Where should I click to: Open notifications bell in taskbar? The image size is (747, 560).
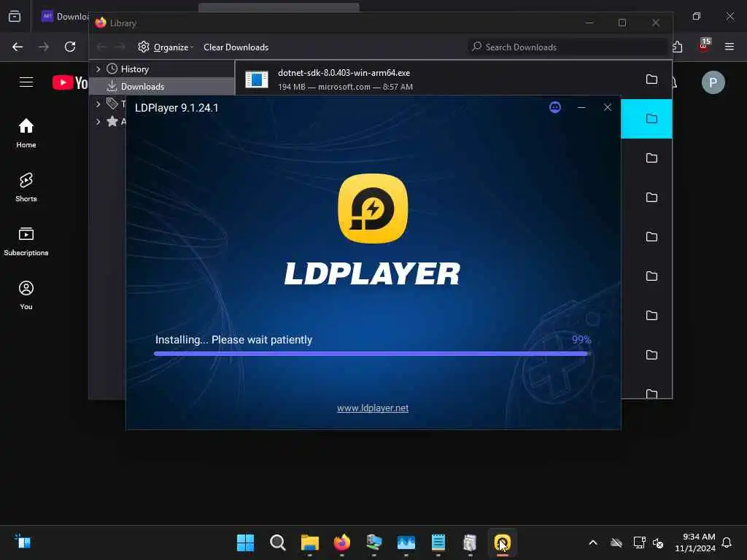[x=727, y=542]
